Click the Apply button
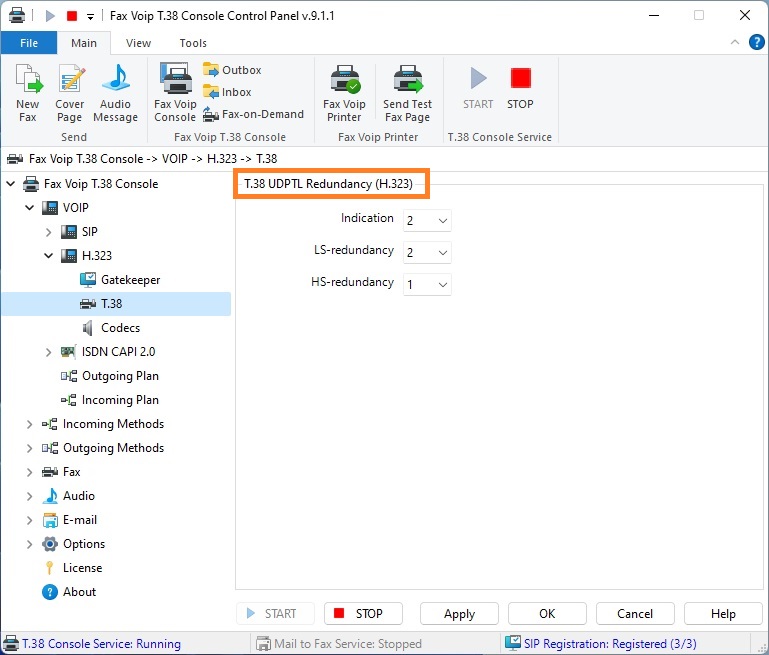769x655 pixels. (460, 614)
